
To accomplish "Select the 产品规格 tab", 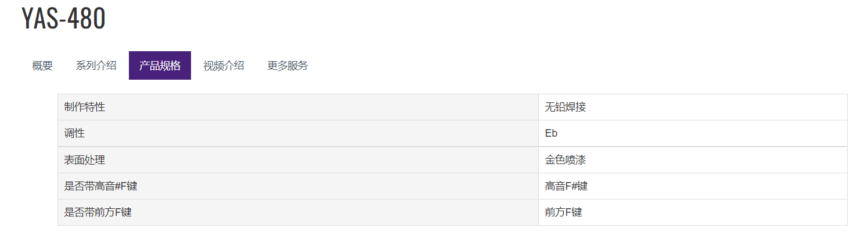I will coord(160,66).
